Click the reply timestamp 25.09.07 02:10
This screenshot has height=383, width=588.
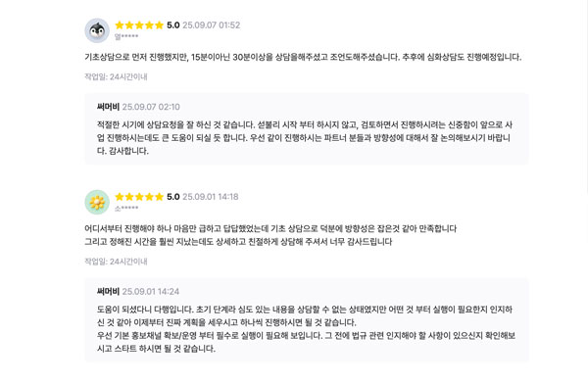[x=151, y=107]
